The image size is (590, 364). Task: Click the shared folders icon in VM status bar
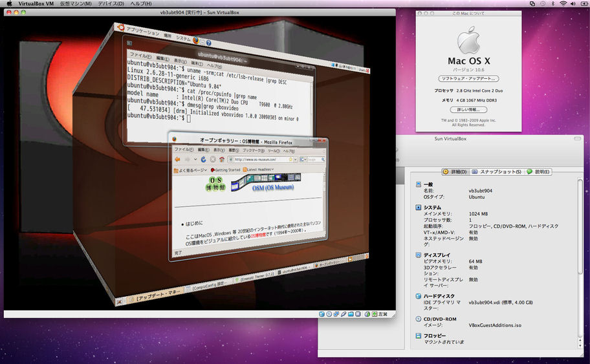pyautogui.click(x=351, y=314)
